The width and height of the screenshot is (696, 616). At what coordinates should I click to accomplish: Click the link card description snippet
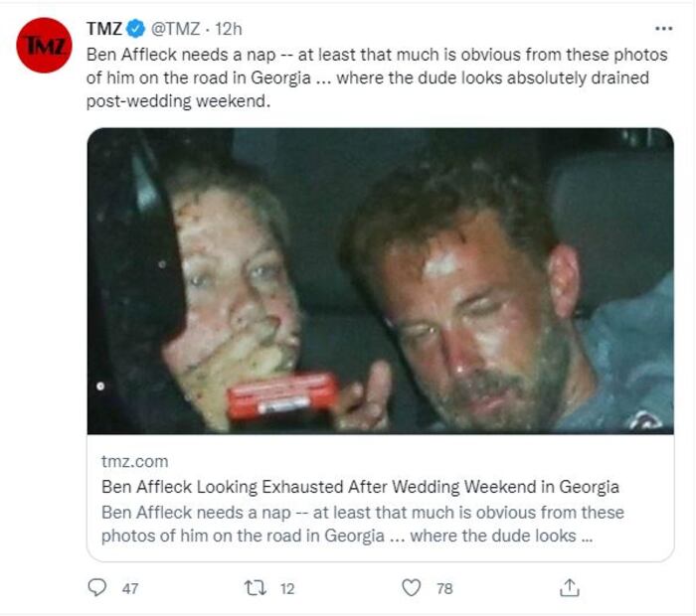(x=363, y=524)
